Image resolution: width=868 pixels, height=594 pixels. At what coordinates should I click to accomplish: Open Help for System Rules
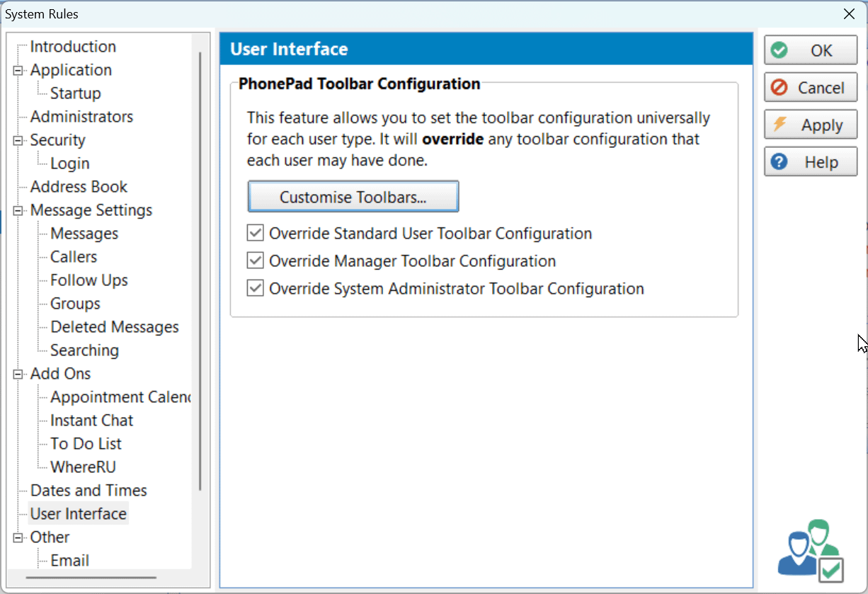(x=811, y=162)
